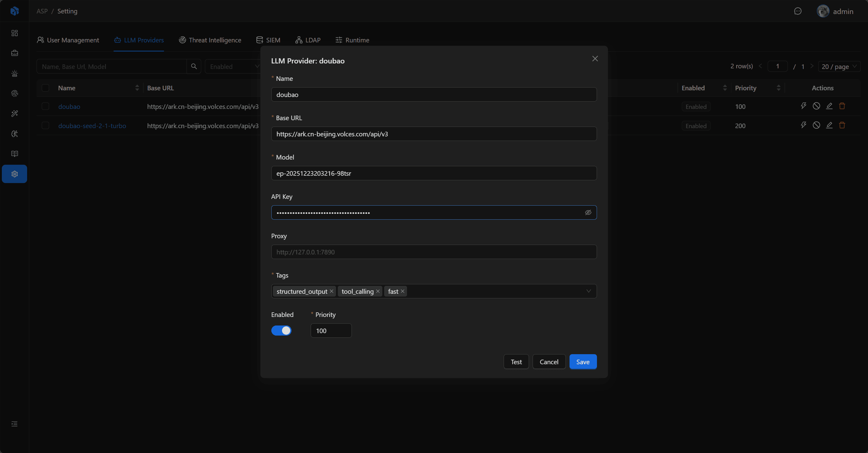Open the alert siren sidebar icon
This screenshot has width=868, height=453.
coord(15,73)
